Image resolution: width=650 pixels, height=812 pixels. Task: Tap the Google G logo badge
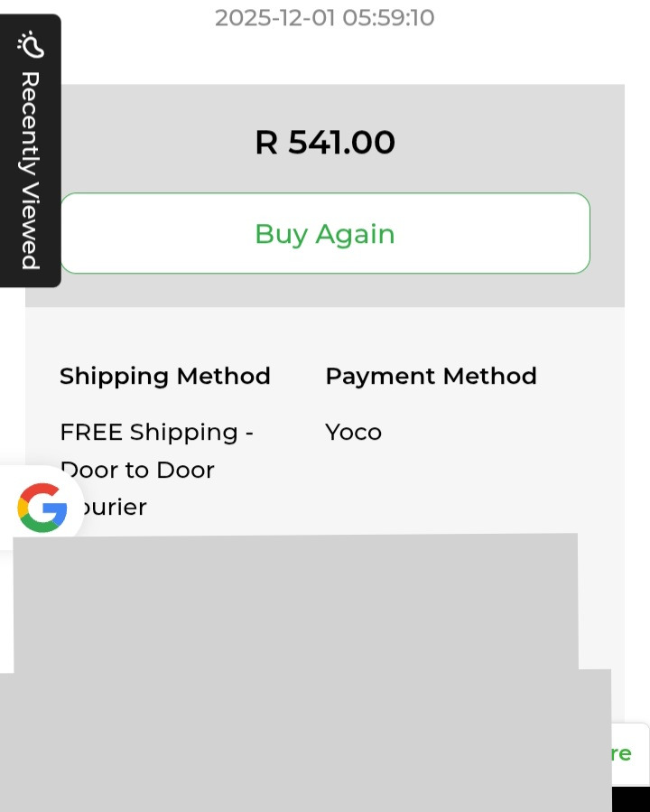coord(42,508)
